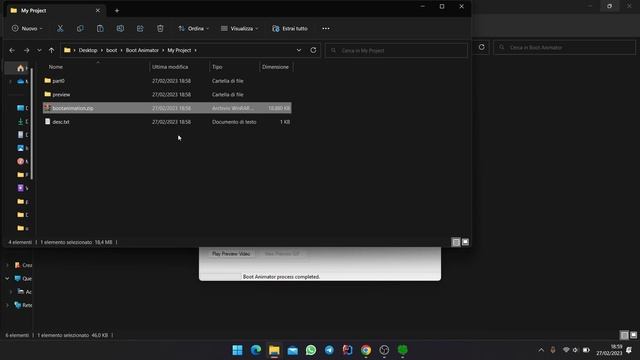Click the Rename icon in toolbar

(x=120, y=28)
